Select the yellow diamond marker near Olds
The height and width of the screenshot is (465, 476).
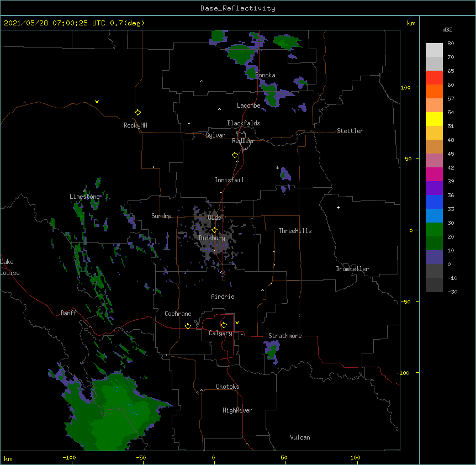214,230
